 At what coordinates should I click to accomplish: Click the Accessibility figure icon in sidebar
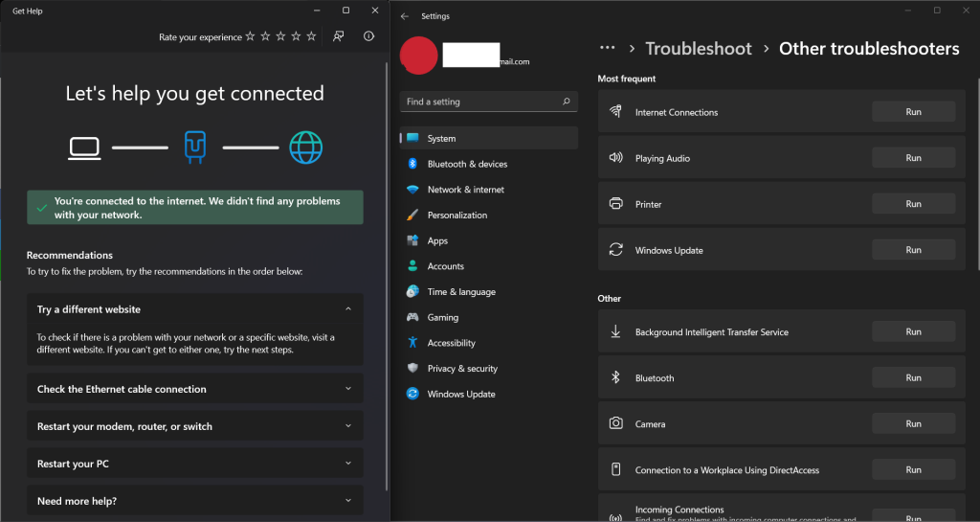pyautogui.click(x=412, y=343)
